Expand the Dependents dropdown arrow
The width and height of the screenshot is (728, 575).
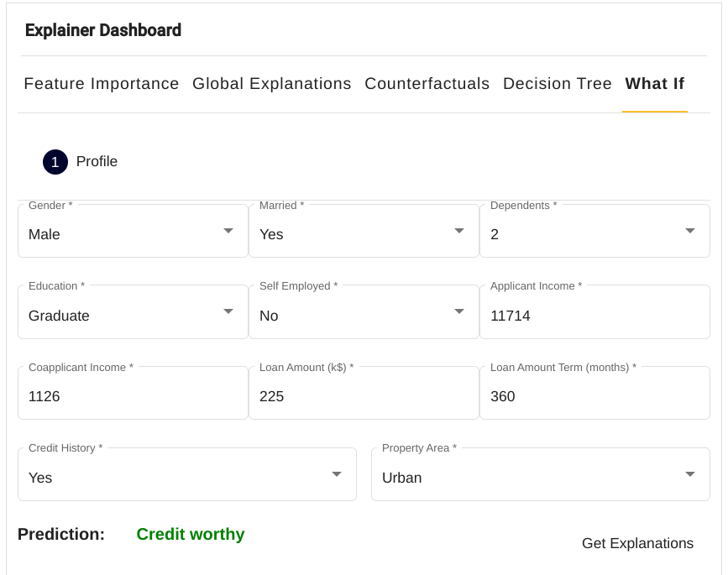(690, 231)
